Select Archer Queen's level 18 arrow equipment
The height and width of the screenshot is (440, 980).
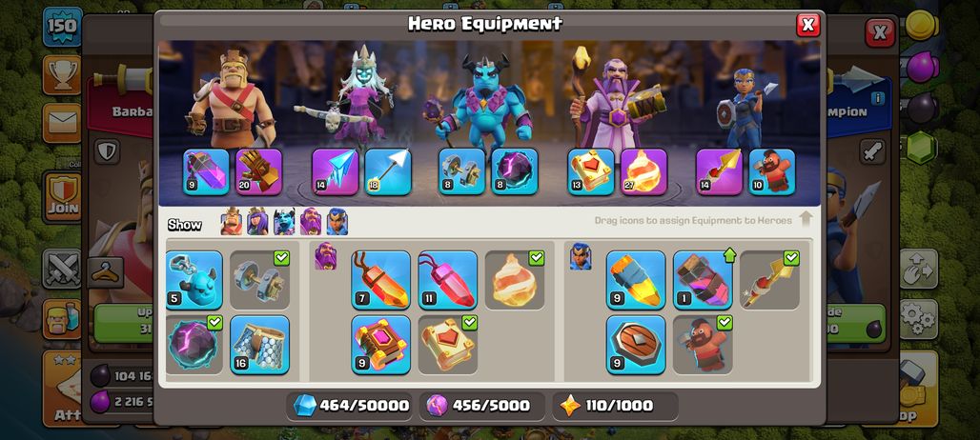[x=388, y=171]
